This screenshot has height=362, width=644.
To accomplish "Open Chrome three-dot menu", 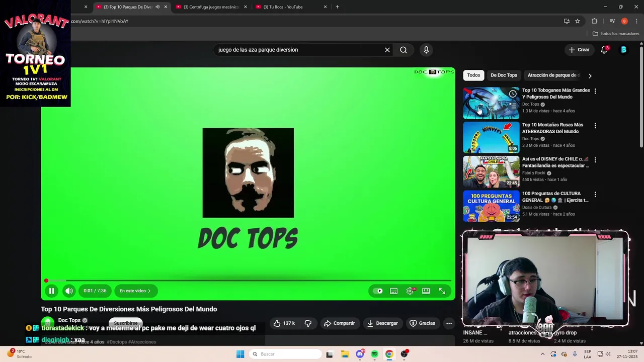I will (636, 21).
